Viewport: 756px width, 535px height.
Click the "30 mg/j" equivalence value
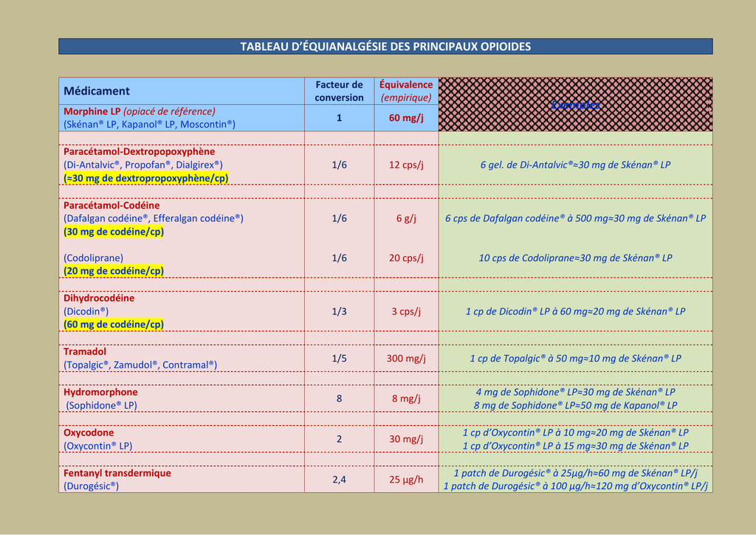click(406, 439)
